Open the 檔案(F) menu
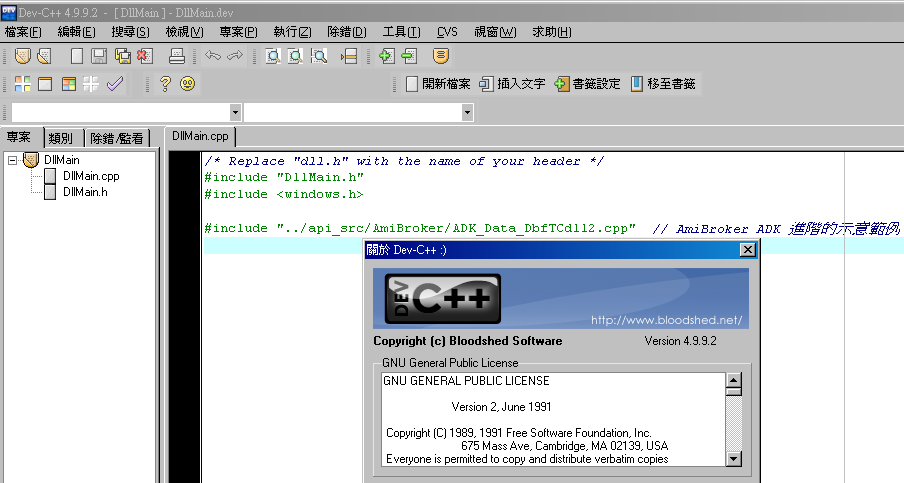 pyautogui.click(x=23, y=32)
